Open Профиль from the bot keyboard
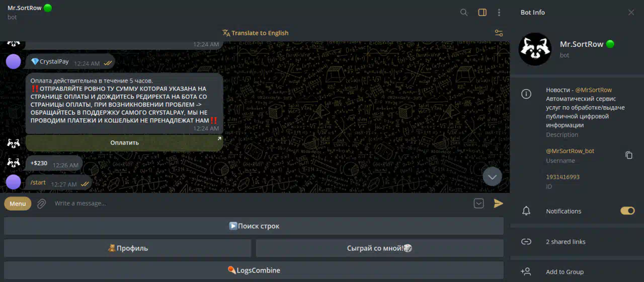The image size is (644, 282). pyautogui.click(x=127, y=248)
